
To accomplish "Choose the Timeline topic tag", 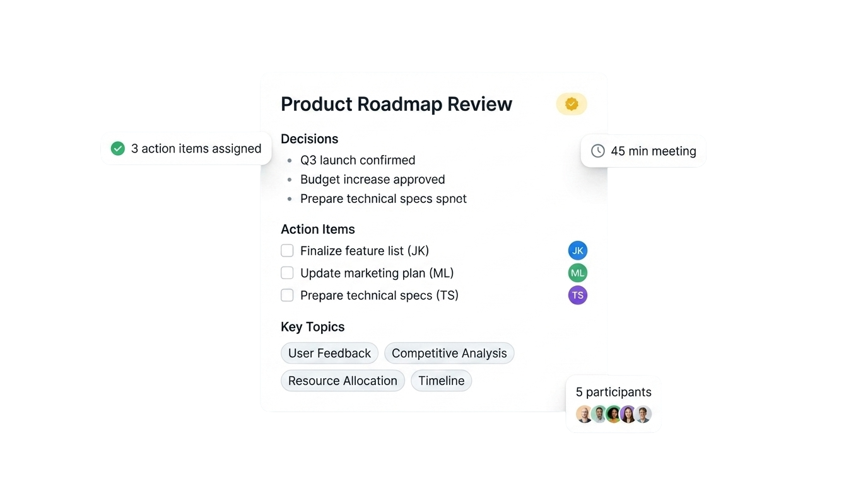I will point(441,381).
